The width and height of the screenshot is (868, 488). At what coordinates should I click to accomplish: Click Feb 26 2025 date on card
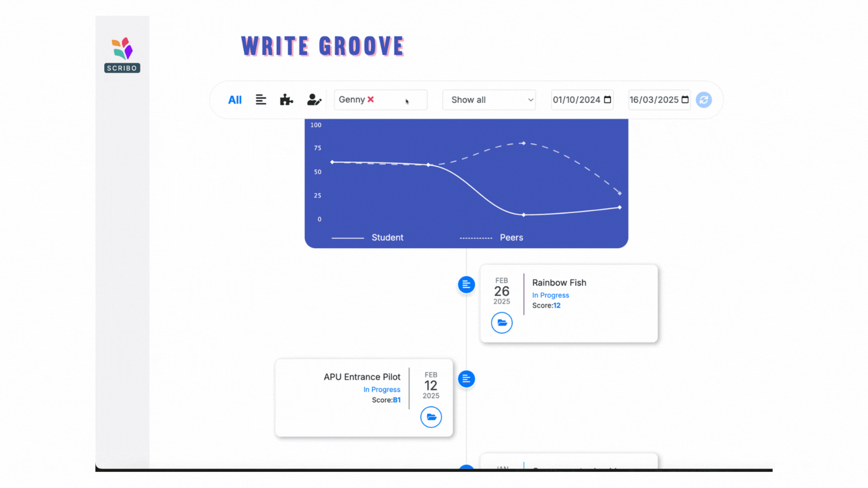coord(501,291)
